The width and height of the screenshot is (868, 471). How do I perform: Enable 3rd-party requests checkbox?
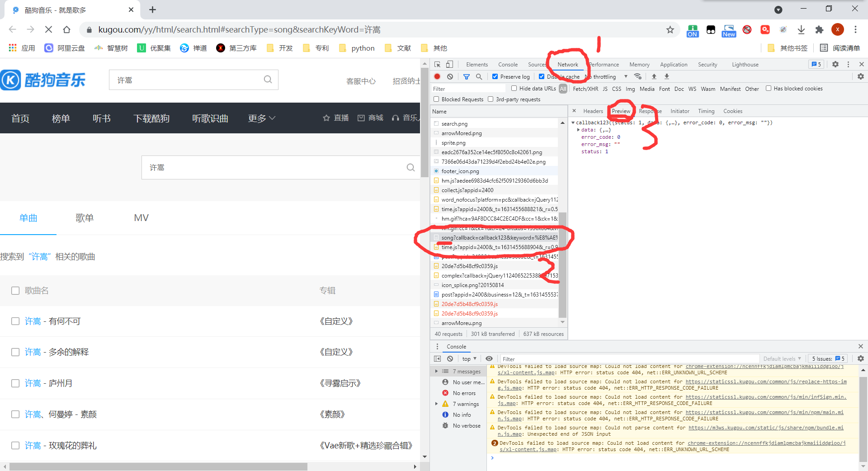tap(491, 99)
